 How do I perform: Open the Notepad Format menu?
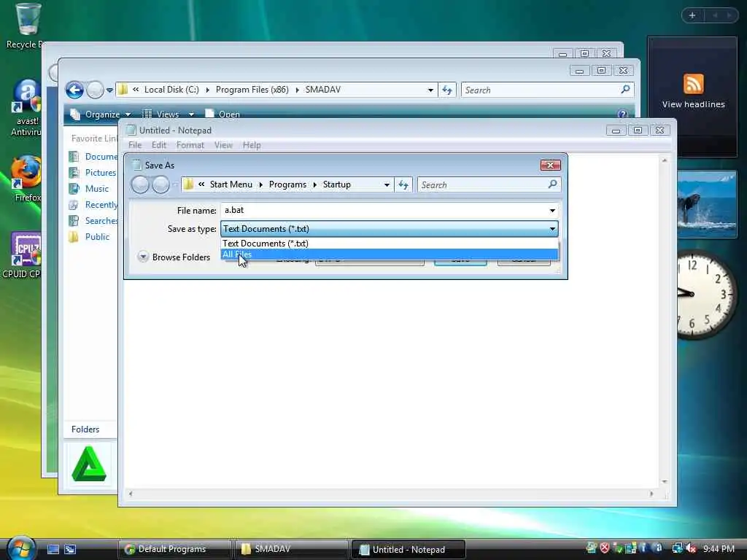pyautogui.click(x=190, y=145)
